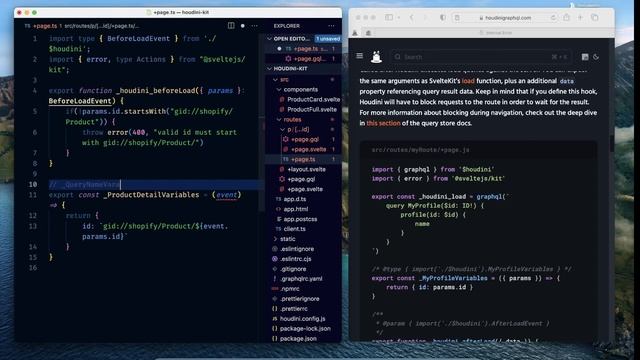
Task: Show Safari tab overview
Action: click(x=595, y=18)
